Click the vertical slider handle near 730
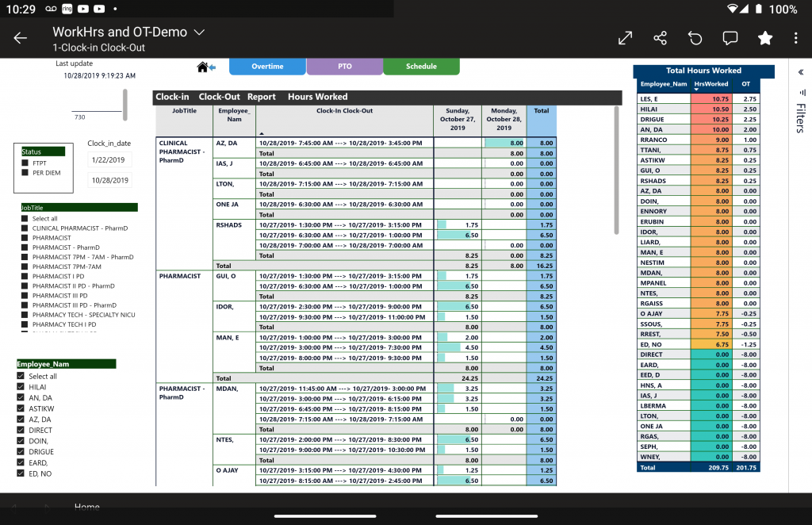 pyautogui.click(x=124, y=103)
